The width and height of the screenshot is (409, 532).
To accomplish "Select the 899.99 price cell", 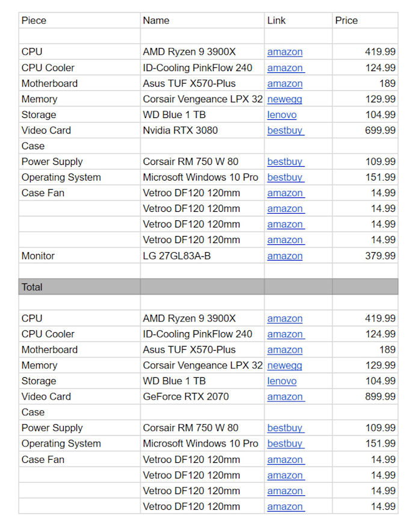I will coord(365,397).
